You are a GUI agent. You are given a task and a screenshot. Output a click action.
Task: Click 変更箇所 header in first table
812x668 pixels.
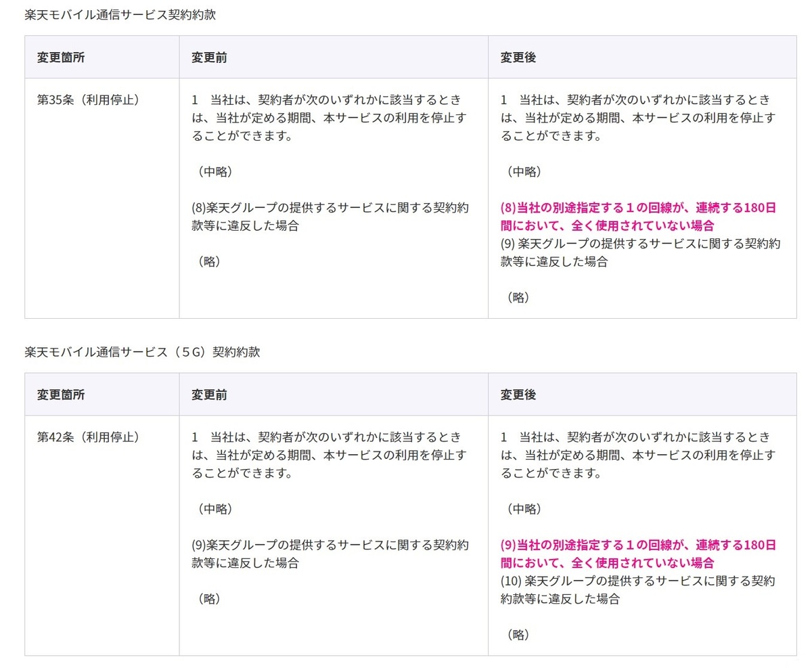(61, 58)
